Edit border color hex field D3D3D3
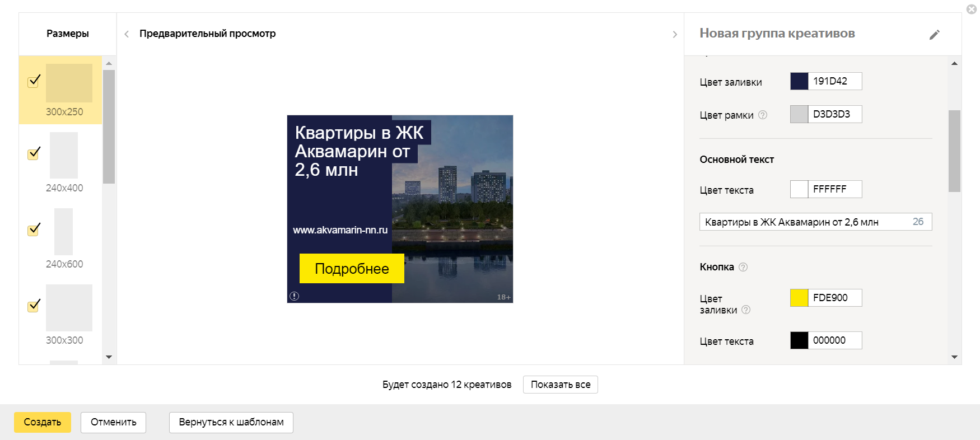 click(x=835, y=114)
